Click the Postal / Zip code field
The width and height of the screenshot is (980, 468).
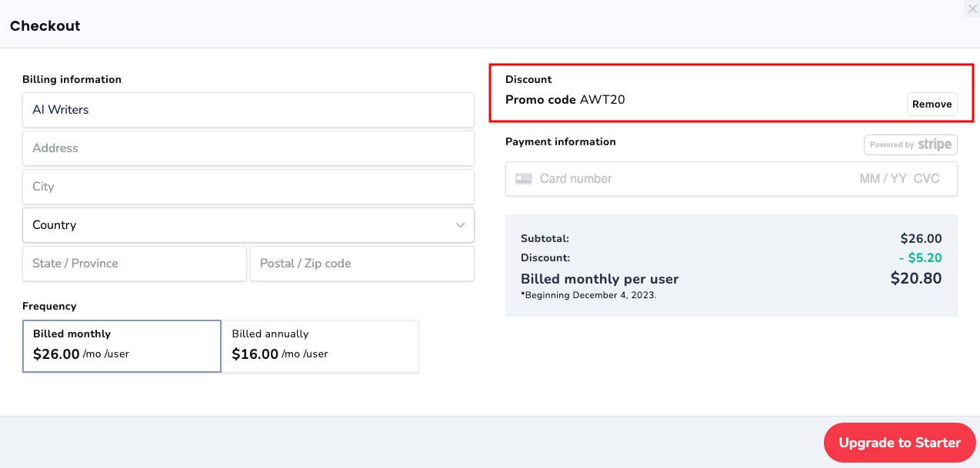point(362,264)
